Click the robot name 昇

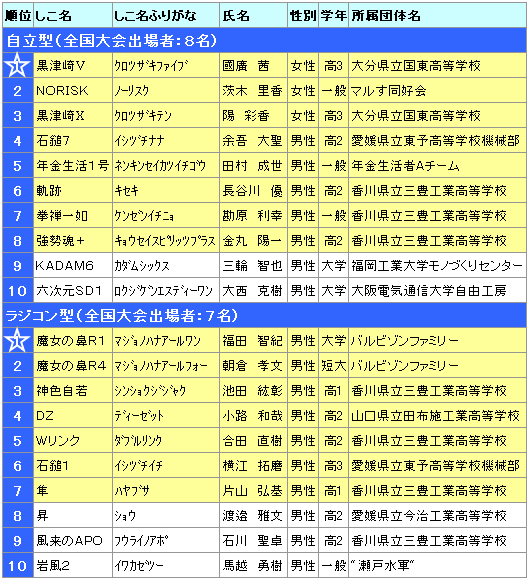[42, 515]
